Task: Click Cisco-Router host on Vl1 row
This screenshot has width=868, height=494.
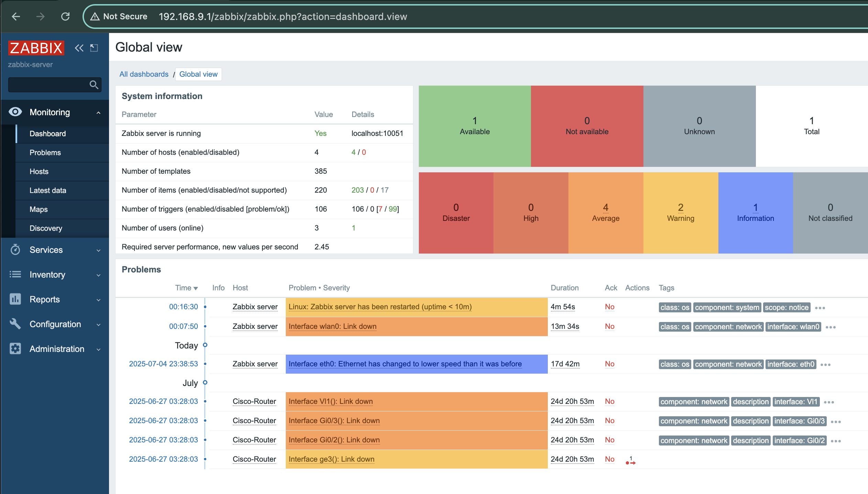Action: pyautogui.click(x=254, y=401)
